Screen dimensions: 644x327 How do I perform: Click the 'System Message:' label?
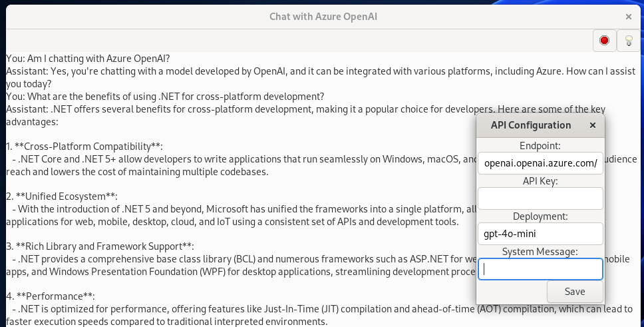tap(540, 252)
